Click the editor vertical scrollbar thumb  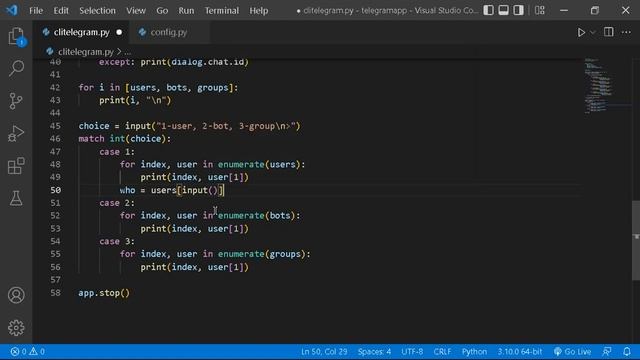pos(636,241)
